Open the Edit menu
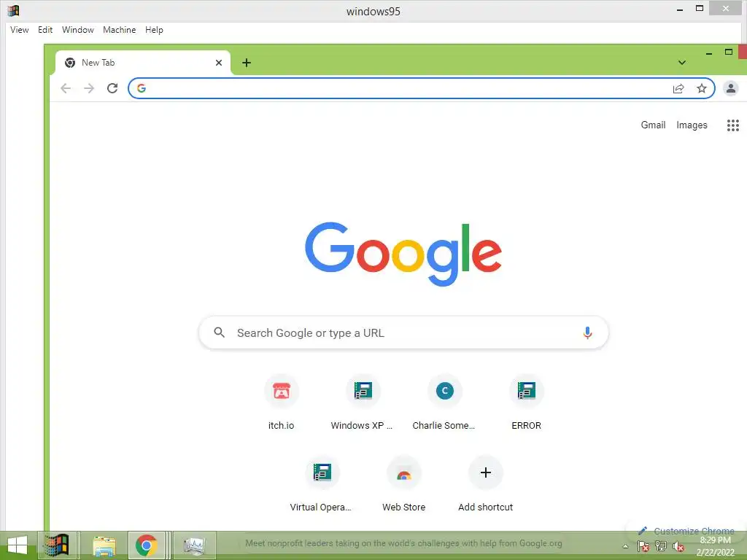 coord(45,29)
